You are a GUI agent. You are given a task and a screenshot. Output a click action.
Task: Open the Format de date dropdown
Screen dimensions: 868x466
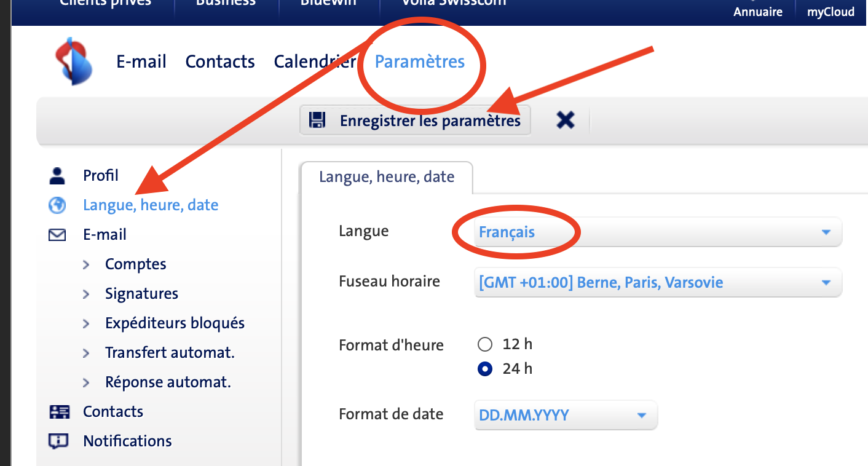pyautogui.click(x=566, y=415)
